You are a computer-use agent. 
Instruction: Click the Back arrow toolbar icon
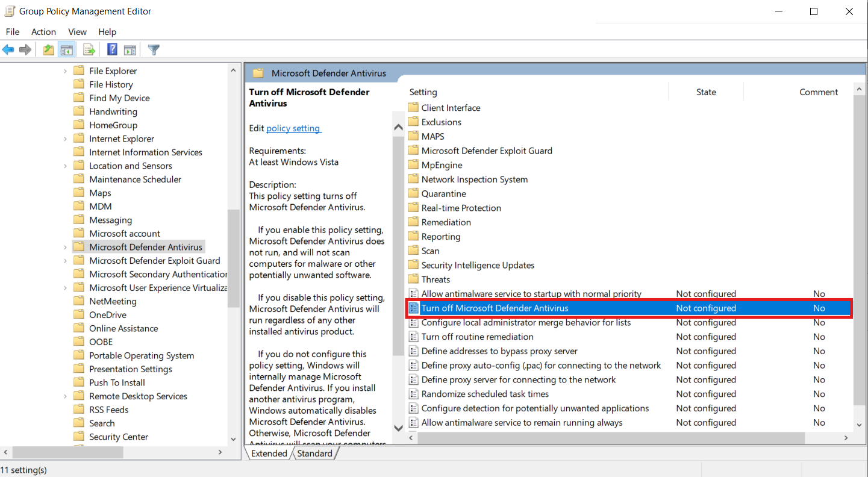[x=8, y=50]
